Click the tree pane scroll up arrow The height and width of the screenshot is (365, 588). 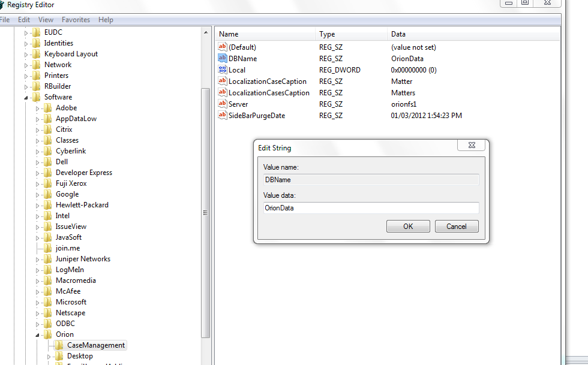click(x=206, y=32)
